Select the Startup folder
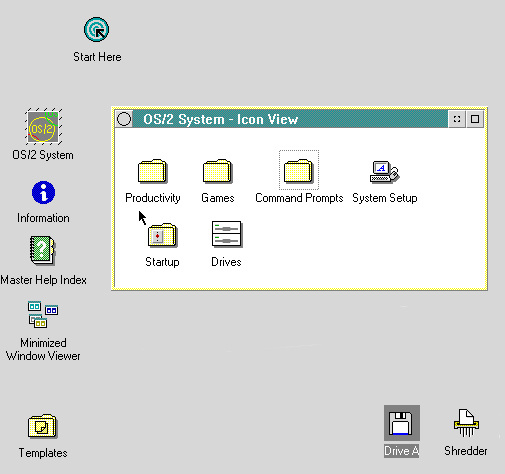The width and height of the screenshot is (505, 474). click(162, 235)
